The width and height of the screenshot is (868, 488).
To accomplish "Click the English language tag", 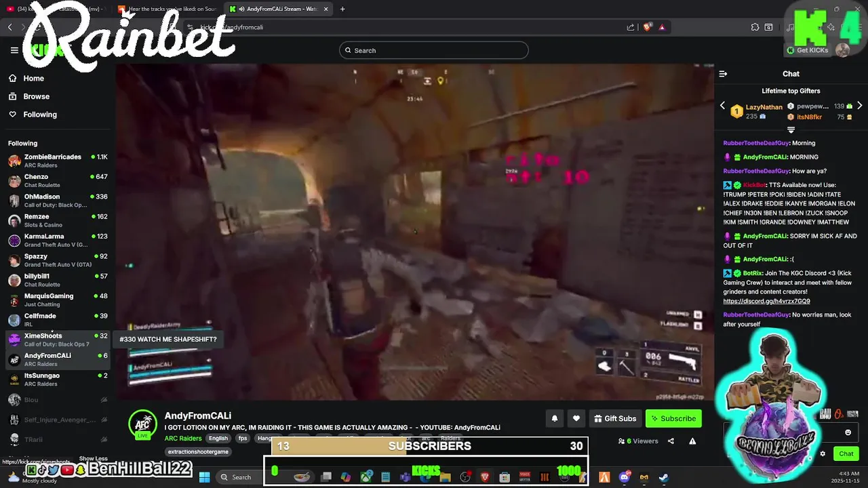I will point(218,439).
